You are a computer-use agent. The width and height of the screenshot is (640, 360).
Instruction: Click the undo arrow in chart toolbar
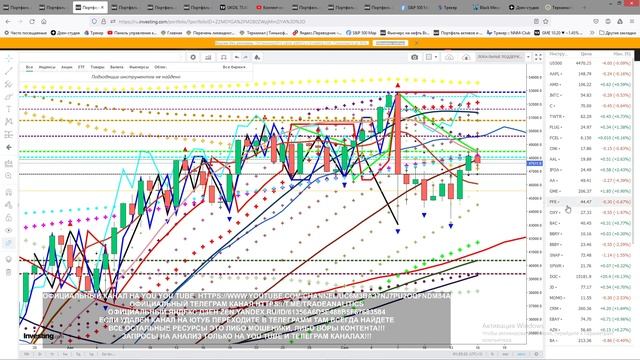point(237,58)
